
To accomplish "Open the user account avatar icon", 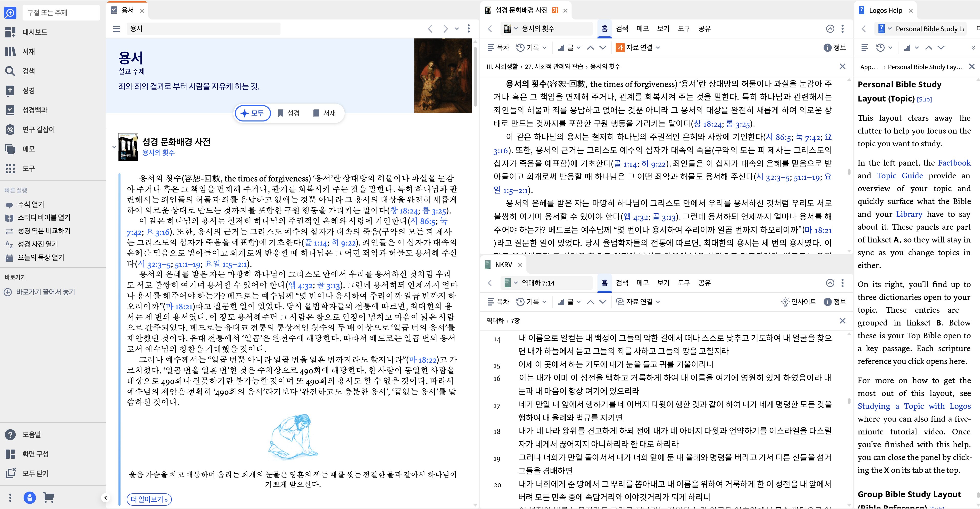I will 30,497.
